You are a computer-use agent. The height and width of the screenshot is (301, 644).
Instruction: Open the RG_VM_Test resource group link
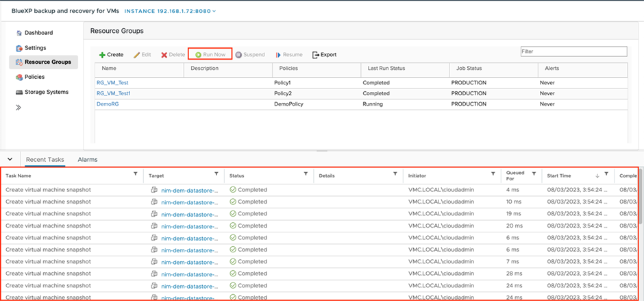[112, 83]
